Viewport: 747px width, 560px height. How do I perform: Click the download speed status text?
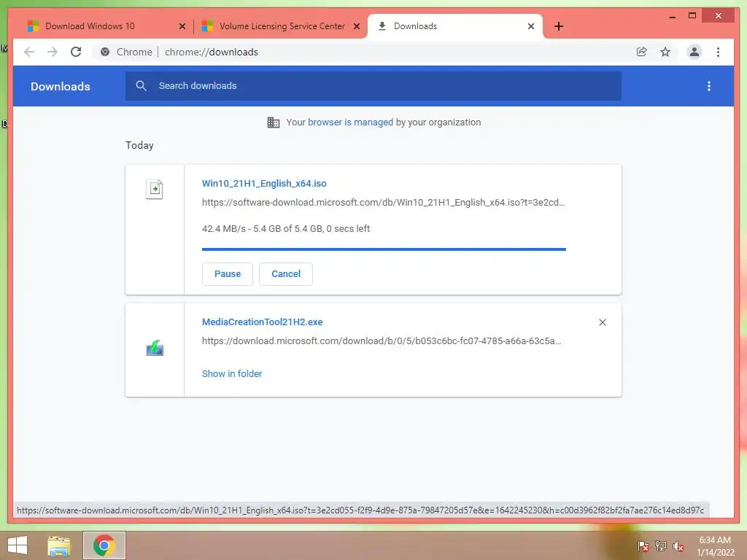pos(286,228)
